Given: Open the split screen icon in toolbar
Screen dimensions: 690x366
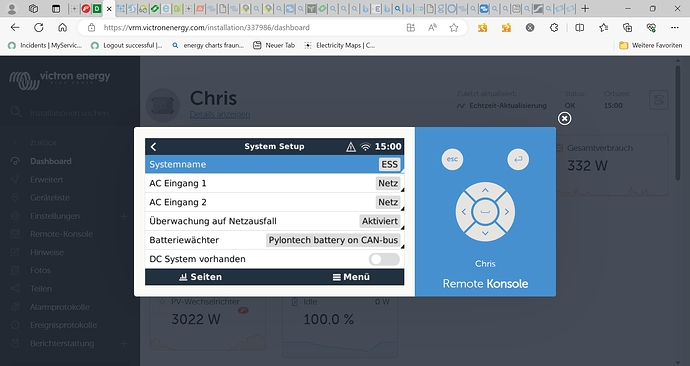Looking at the screenshot, I should point(580,28).
